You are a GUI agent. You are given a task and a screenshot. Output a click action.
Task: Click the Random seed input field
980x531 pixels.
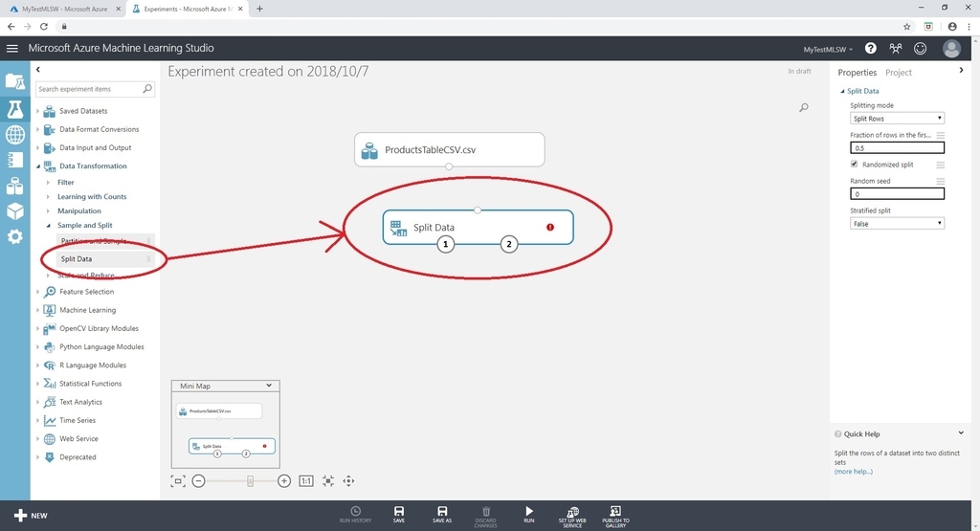point(897,193)
